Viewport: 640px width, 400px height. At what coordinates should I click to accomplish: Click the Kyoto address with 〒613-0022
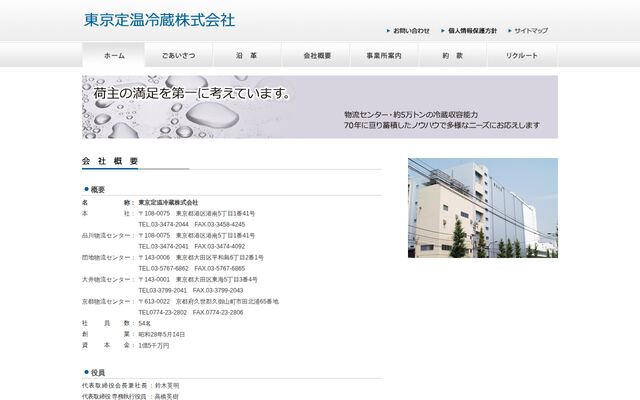209,302
